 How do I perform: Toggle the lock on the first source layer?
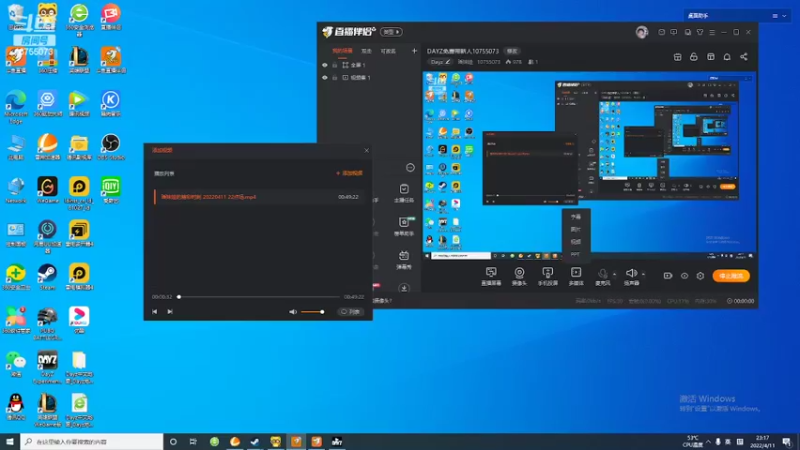coord(335,65)
